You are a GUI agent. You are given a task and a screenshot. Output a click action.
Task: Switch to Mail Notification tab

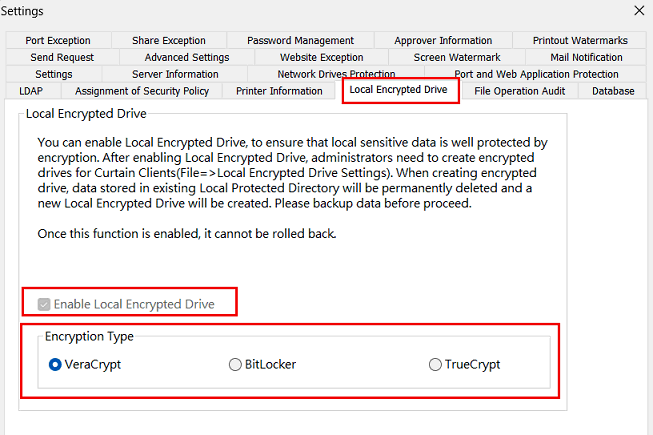pyautogui.click(x=586, y=58)
